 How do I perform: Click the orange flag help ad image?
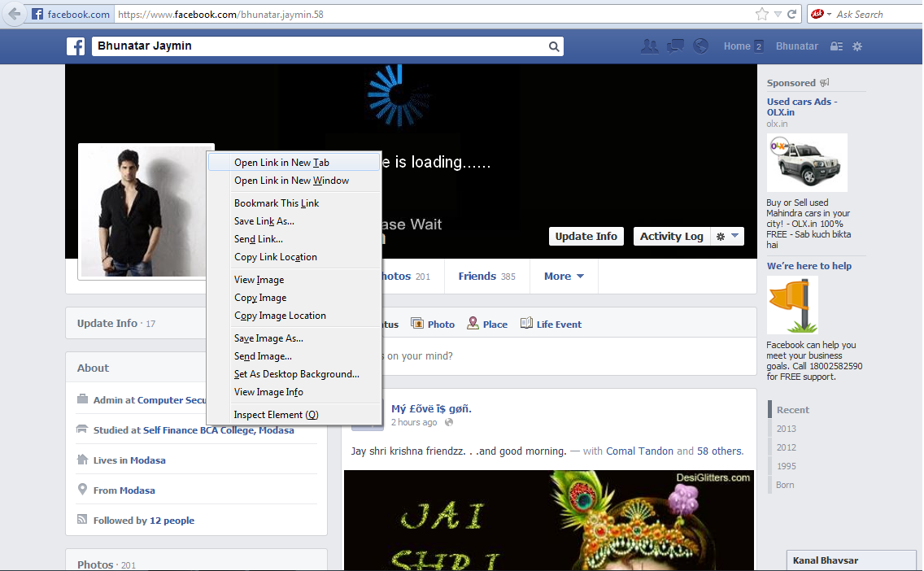[x=792, y=305]
